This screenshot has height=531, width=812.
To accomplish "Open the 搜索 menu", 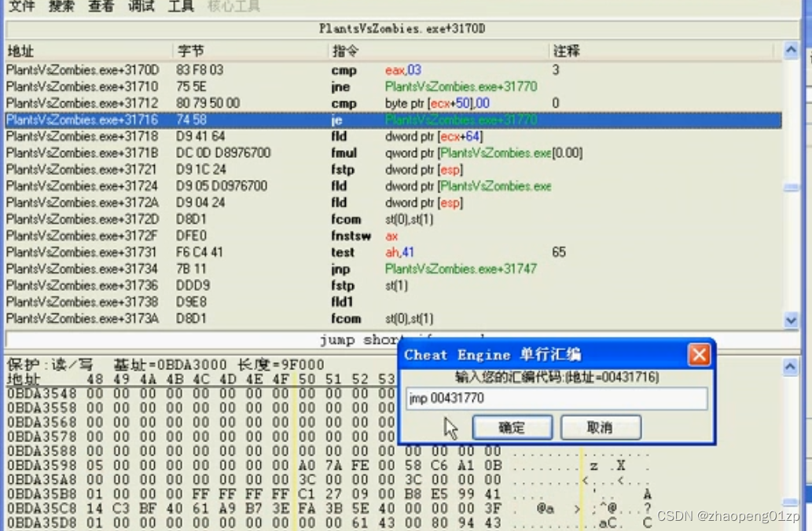I will 61,5.
